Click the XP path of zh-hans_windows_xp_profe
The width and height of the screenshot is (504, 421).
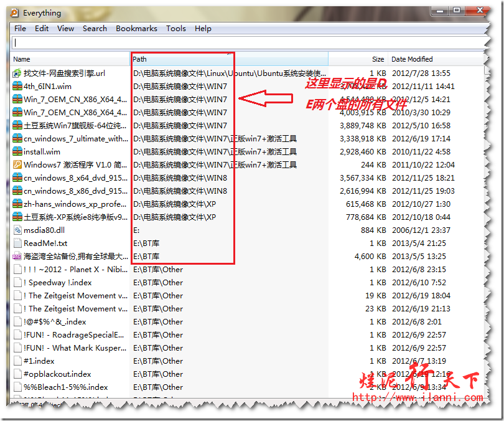coord(175,204)
